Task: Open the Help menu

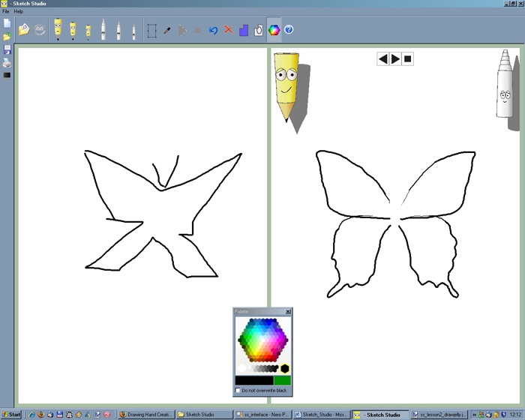Action: tap(19, 11)
